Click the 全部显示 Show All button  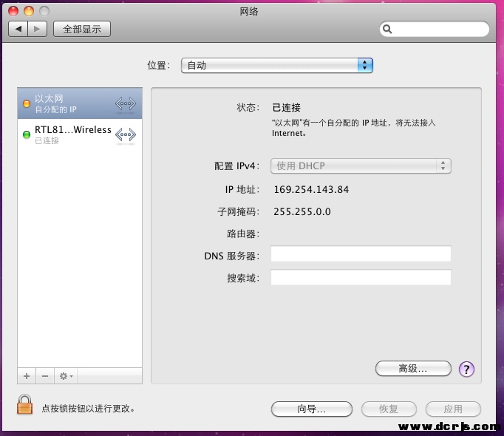point(82,29)
